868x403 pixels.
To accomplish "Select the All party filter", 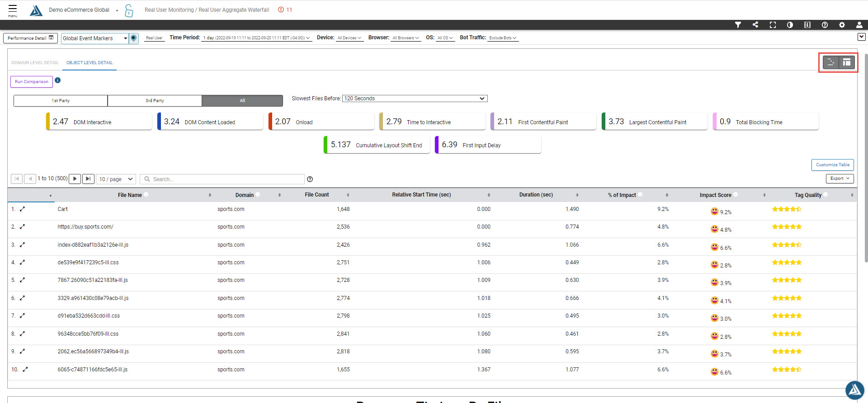I will [242, 100].
